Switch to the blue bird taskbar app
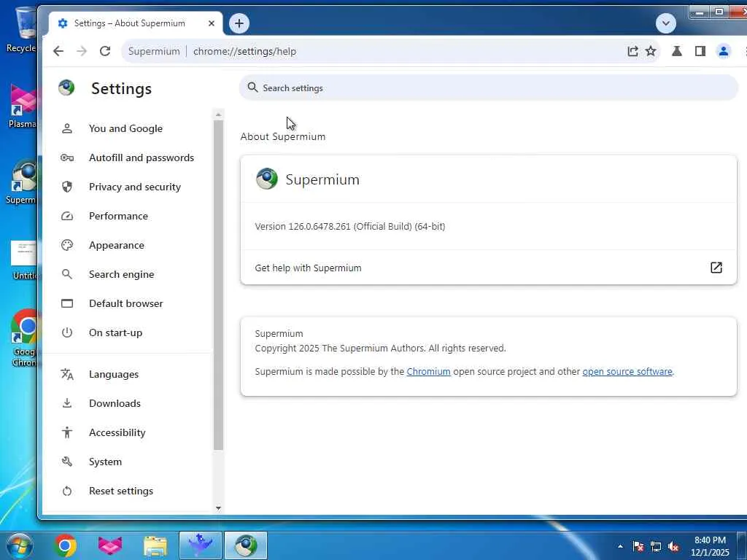Screen dimensions: 747x560 point(200,545)
